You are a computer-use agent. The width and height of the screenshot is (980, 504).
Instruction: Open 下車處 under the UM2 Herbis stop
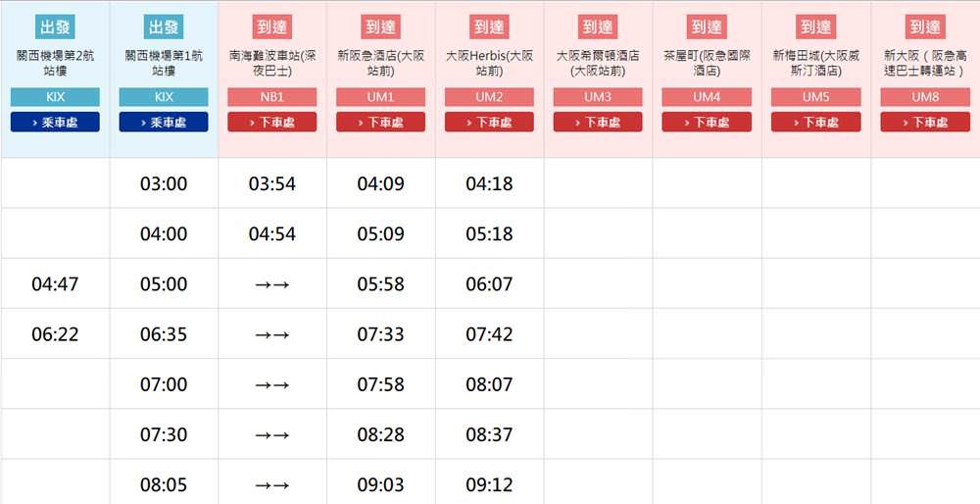coord(489,122)
